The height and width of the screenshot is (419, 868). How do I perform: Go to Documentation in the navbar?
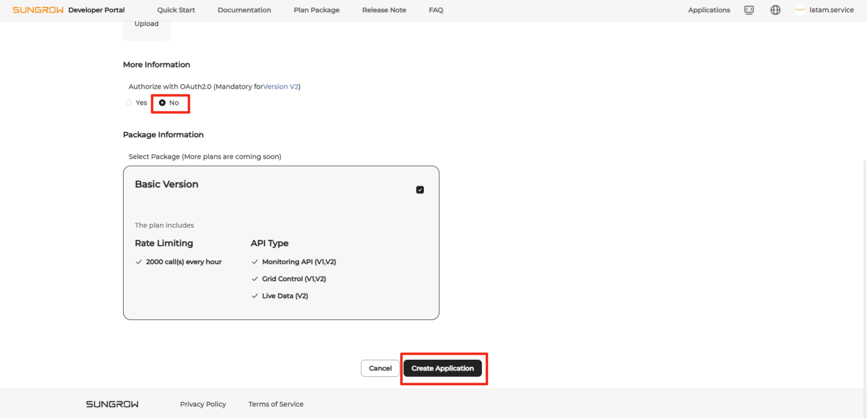click(x=244, y=10)
